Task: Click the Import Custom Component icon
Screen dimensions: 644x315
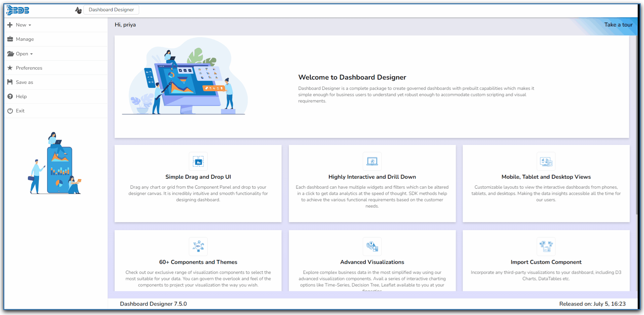Action: pyautogui.click(x=546, y=246)
